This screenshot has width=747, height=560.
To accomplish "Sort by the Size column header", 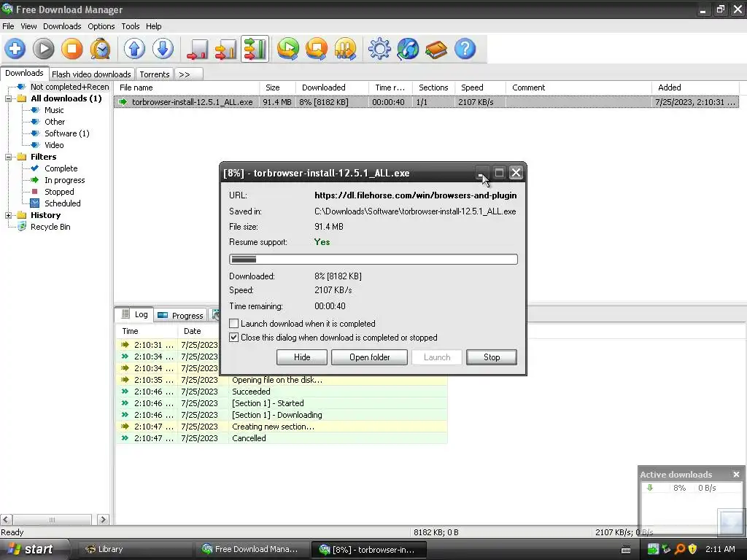I will point(277,87).
